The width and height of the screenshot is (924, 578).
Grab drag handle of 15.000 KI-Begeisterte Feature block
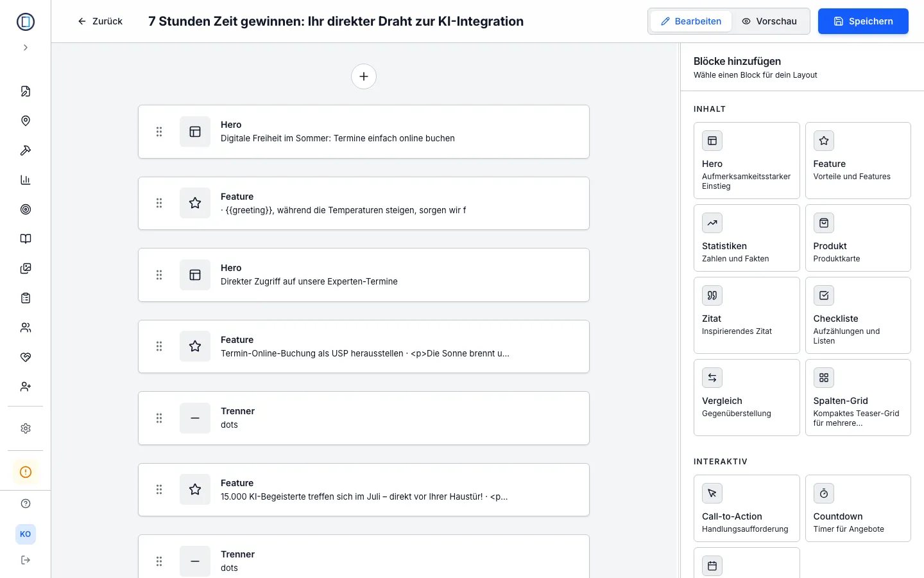click(x=159, y=489)
